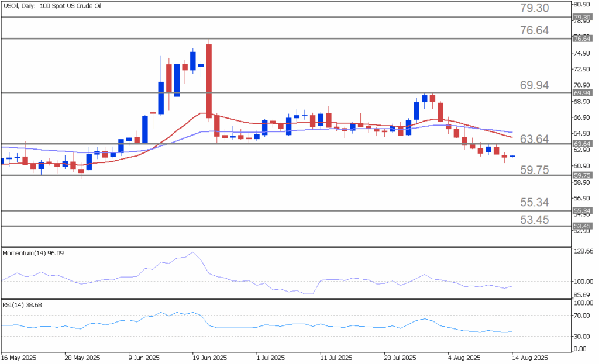Image resolution: width=599 pixels, height=364 pixels.
Task: Click the boxed 63.64 tag on price axis
Action: pos(582,144)
